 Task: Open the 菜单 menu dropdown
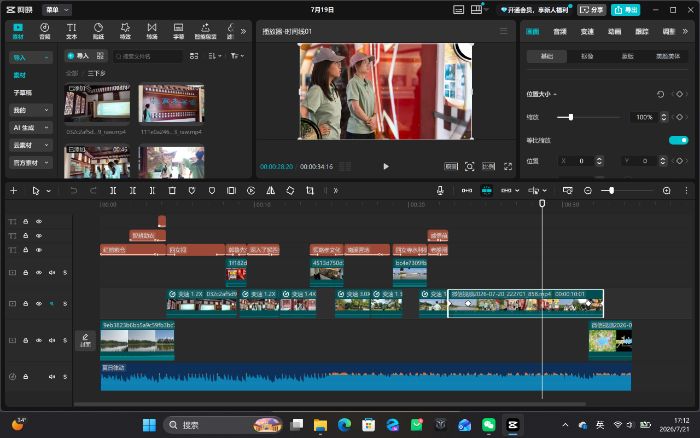[57, 9]
